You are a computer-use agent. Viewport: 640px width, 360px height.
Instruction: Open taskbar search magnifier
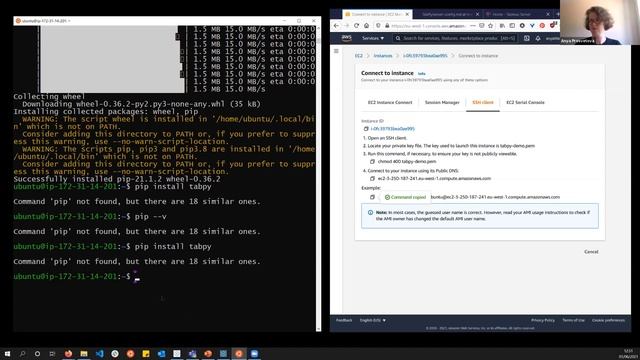(22, 353)
